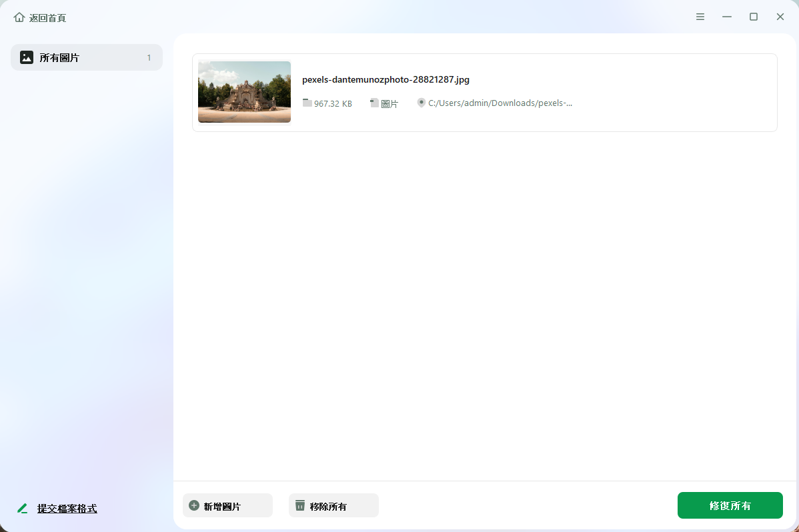This screenshot has height=532, width=799.
Task: Click the location pin icon before file path
Action: (421, 103)
